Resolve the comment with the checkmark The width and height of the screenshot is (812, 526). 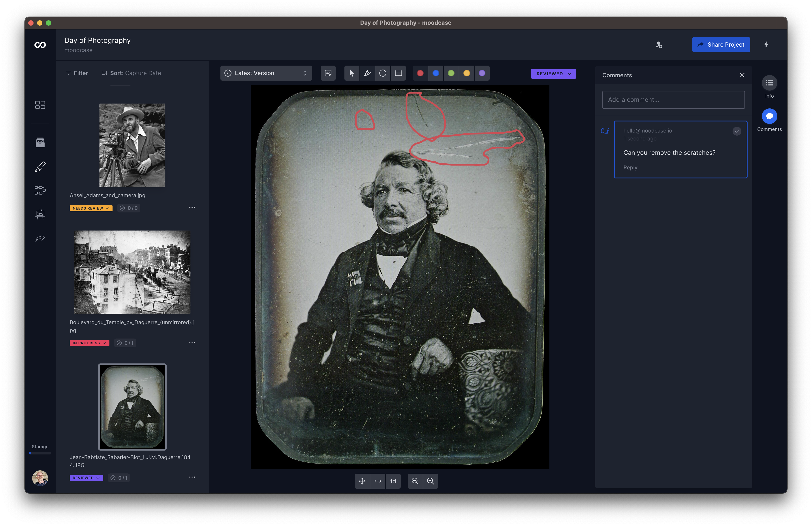coord(737,131)
